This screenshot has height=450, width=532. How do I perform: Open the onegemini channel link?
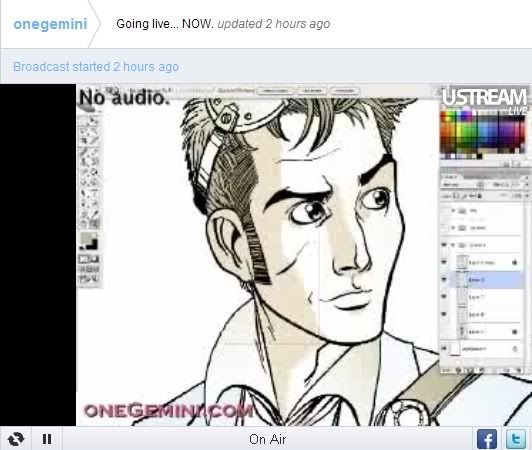click(50, 24)
